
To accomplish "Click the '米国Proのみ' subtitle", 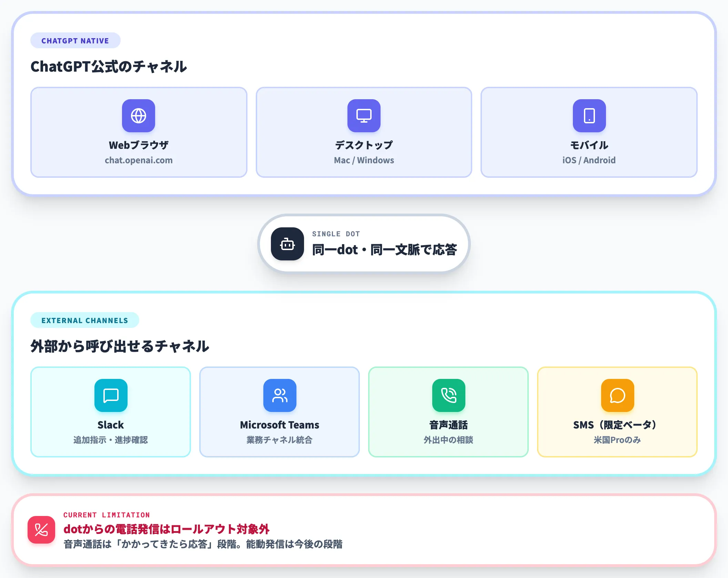I will [617, 440].
